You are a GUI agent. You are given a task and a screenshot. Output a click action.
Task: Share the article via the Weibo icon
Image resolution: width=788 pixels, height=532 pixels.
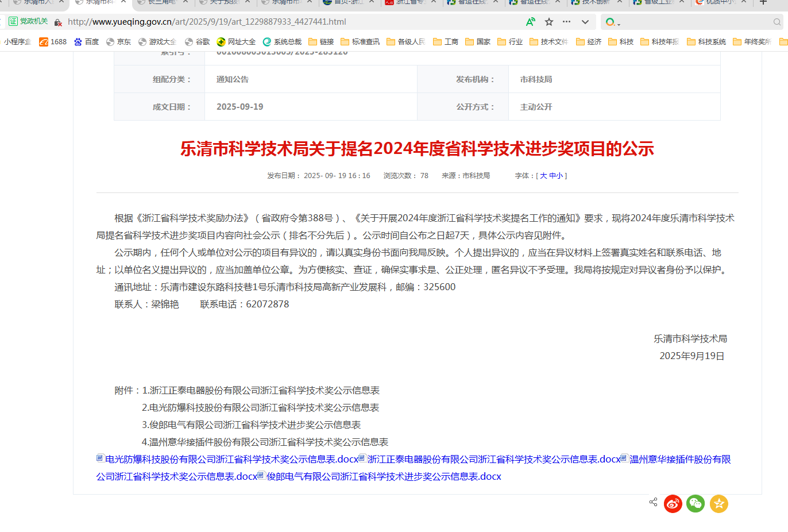pos(673,504)
